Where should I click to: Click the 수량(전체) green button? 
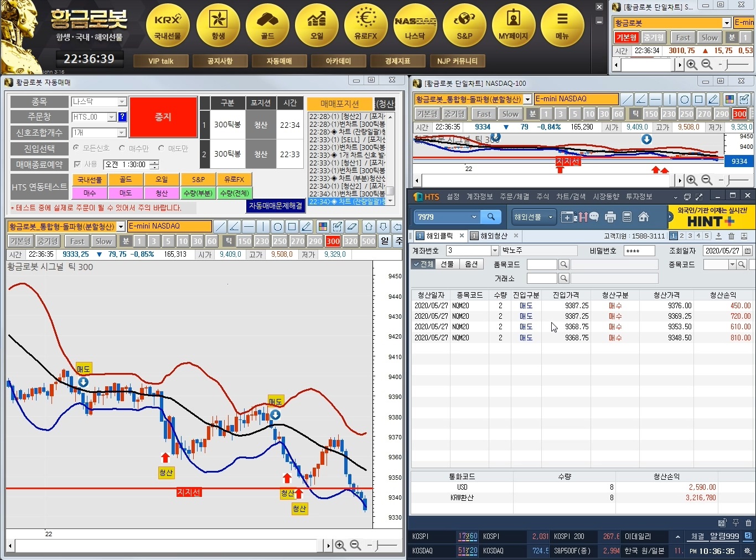(x=234, y=193)
